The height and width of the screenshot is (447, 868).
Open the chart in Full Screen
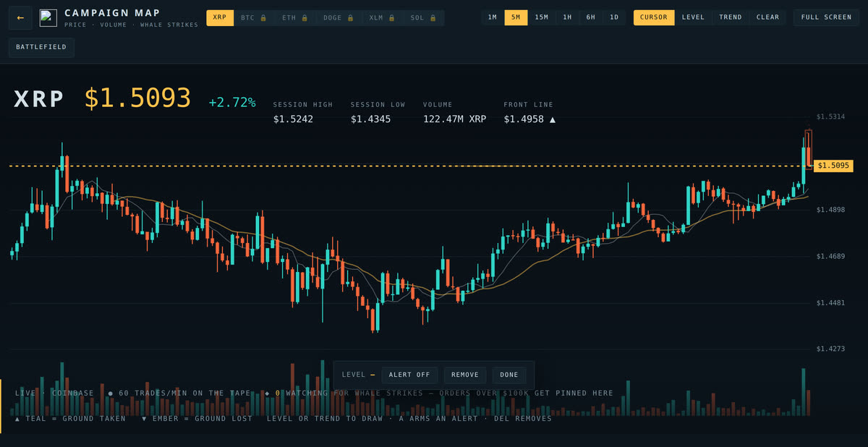tap(827, 17)
